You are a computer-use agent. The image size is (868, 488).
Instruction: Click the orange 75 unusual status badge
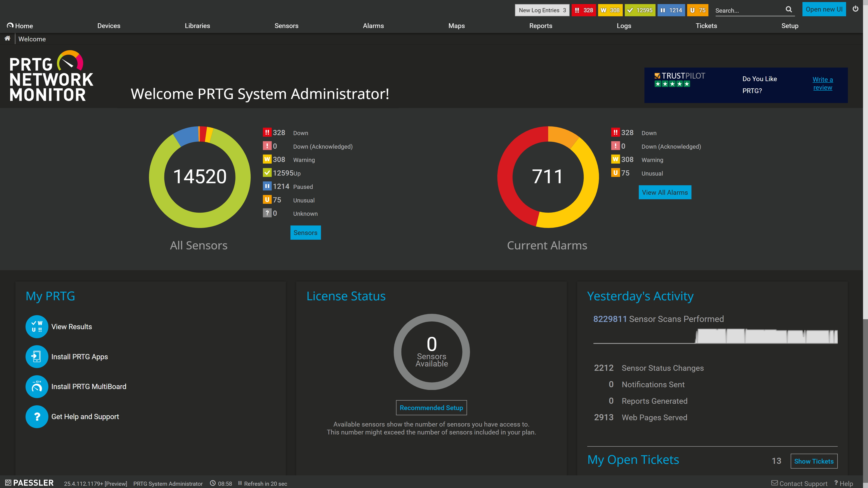[698, 10]
